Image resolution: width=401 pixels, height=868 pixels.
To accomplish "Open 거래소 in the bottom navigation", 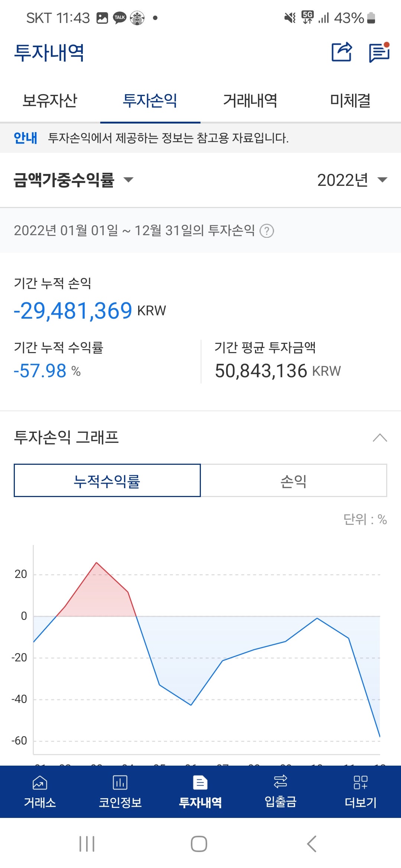I will click(40, 792).
